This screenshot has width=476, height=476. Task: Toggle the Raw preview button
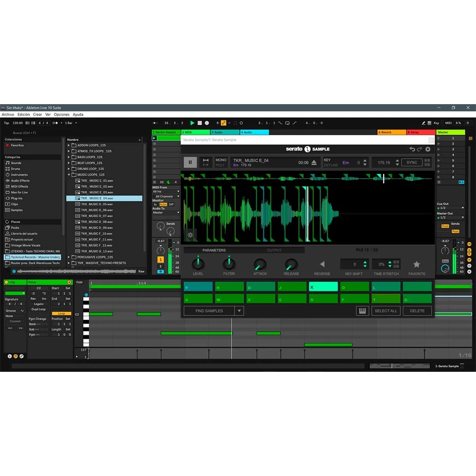pyautogui.click(x=141, y=271)
